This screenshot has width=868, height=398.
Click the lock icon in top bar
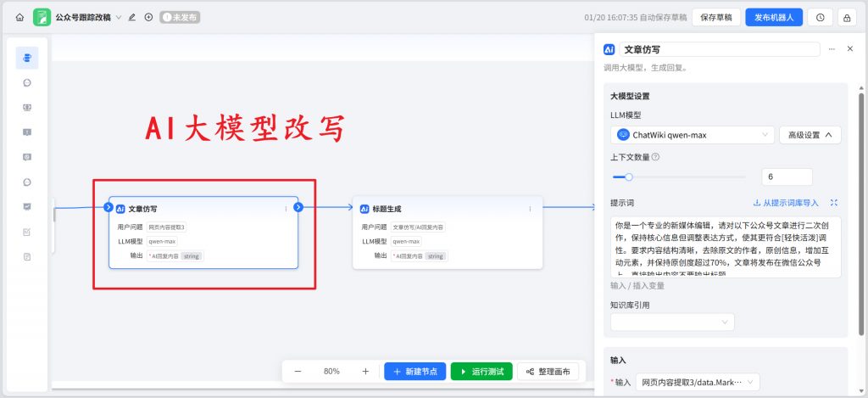[x=847, y=17]
